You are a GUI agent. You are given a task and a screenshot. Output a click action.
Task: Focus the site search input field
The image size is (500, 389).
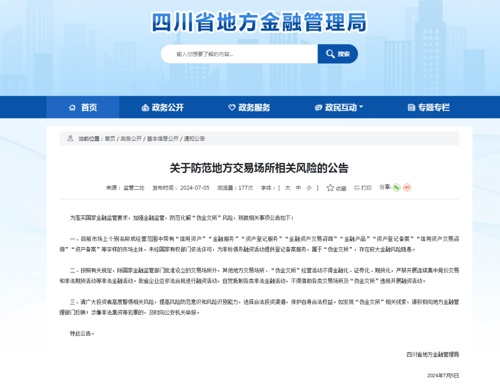(239, 54)
